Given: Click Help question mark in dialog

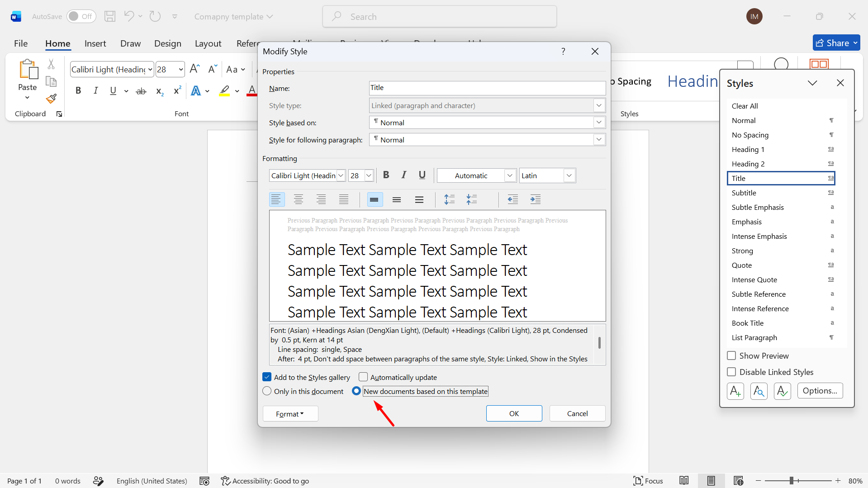Looking at the screenshot, I should tap(563, 52).
